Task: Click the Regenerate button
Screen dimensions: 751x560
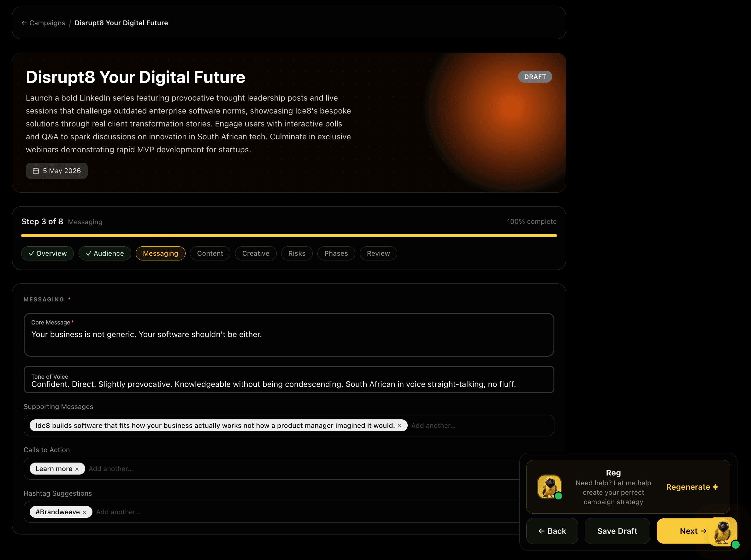Action: click(692, 487)
